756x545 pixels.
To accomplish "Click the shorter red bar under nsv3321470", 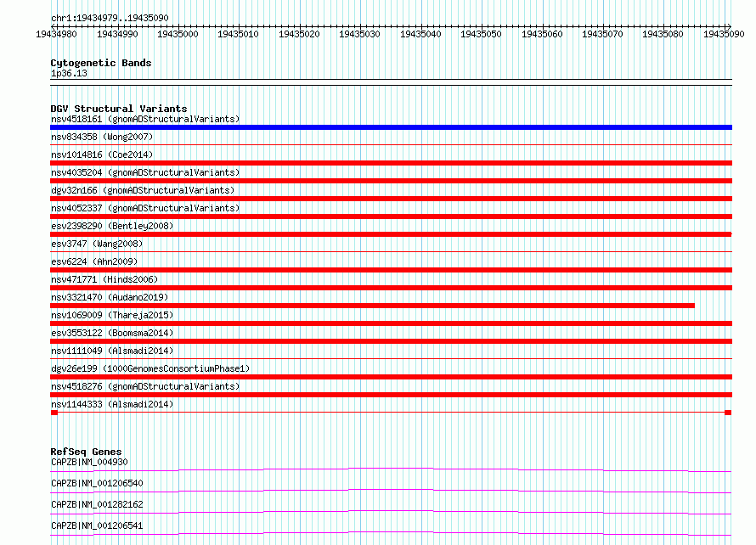I will tap(372, 306).
